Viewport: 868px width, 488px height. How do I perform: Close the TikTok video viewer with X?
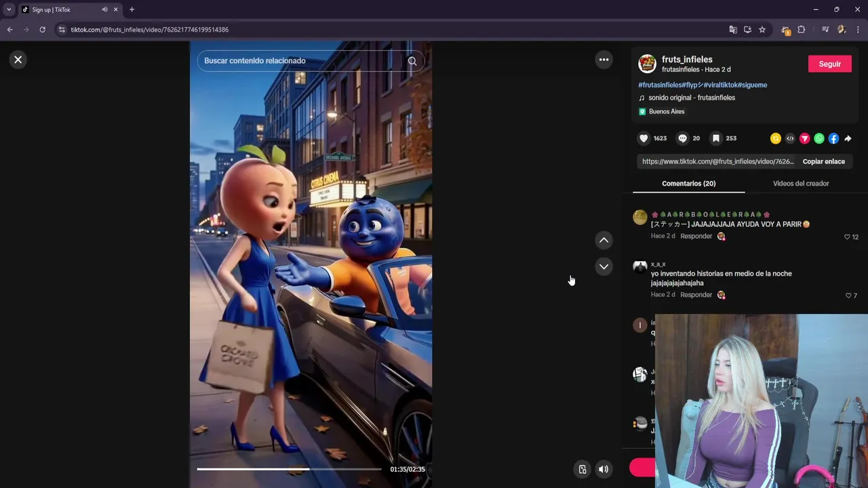pyautogui.click(x=18, y=60)
